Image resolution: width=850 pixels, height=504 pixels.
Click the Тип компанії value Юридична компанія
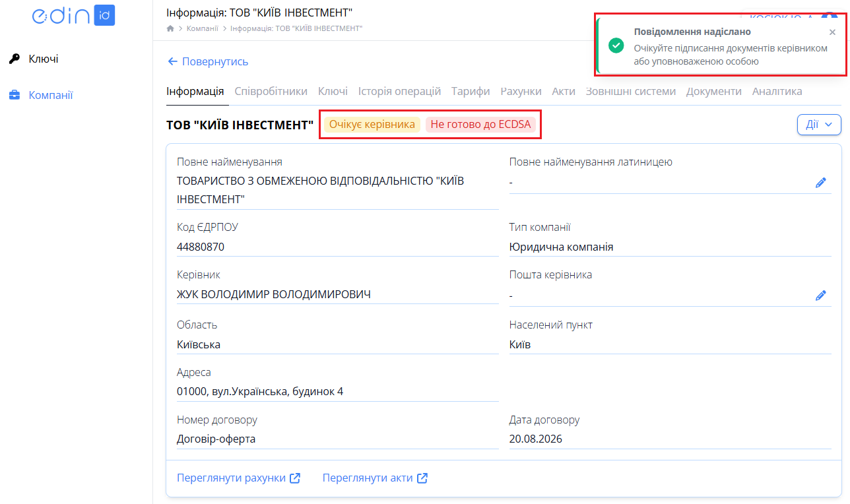pyautogui.click(x=562, y=247)
